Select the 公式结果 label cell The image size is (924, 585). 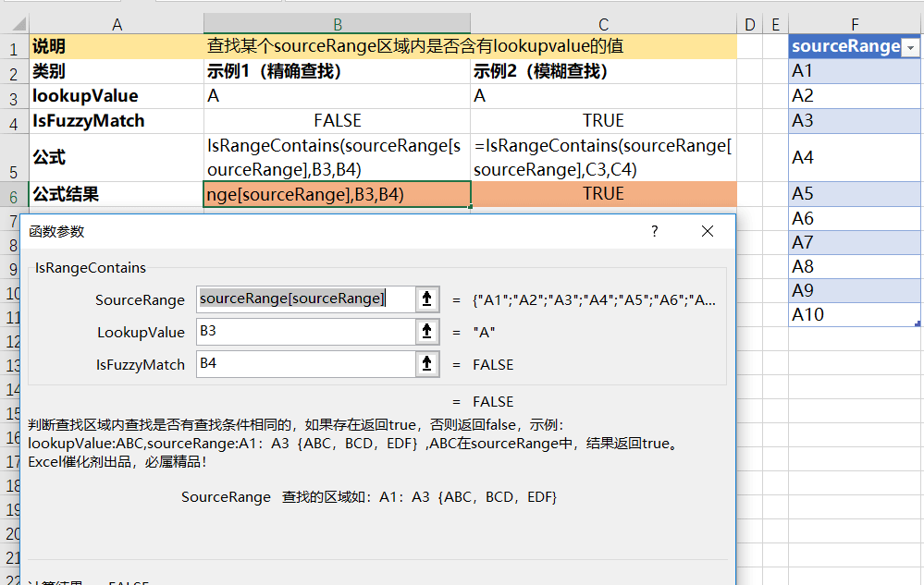pyautogui.click(x=117, y=194)
